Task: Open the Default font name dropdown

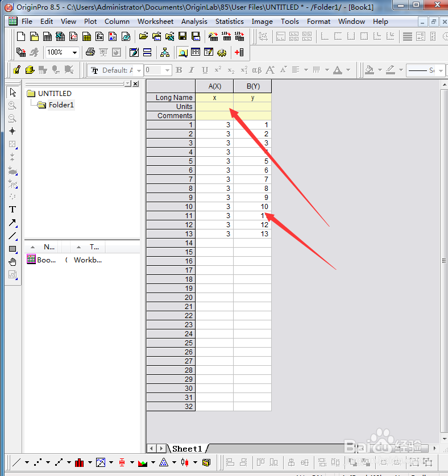Action: click(x=139, y=70)
